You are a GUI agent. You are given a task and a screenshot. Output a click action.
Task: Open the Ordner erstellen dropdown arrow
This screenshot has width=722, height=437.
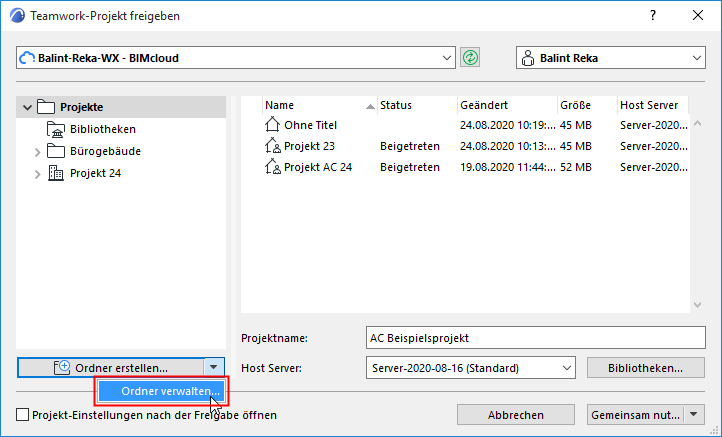[x=214, y=367]
